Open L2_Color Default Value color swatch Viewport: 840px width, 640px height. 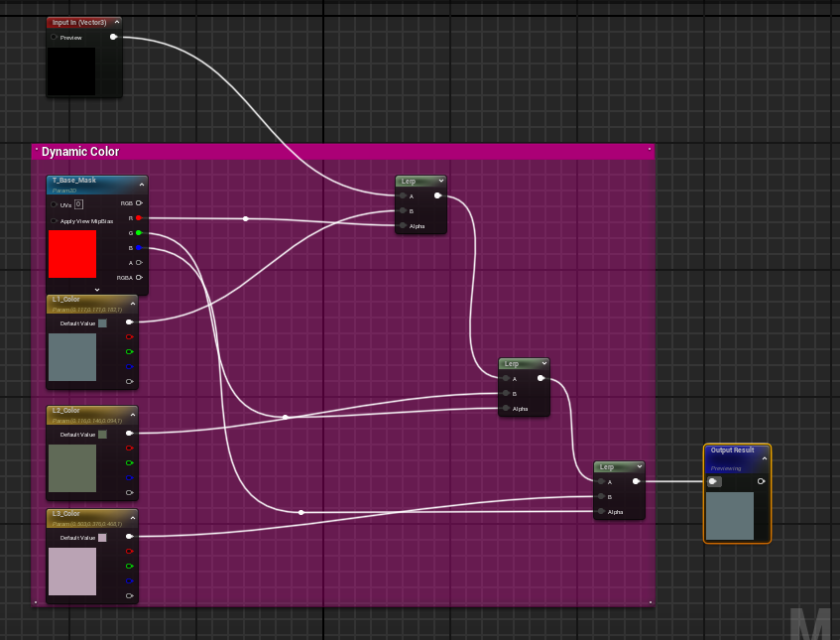102,435
